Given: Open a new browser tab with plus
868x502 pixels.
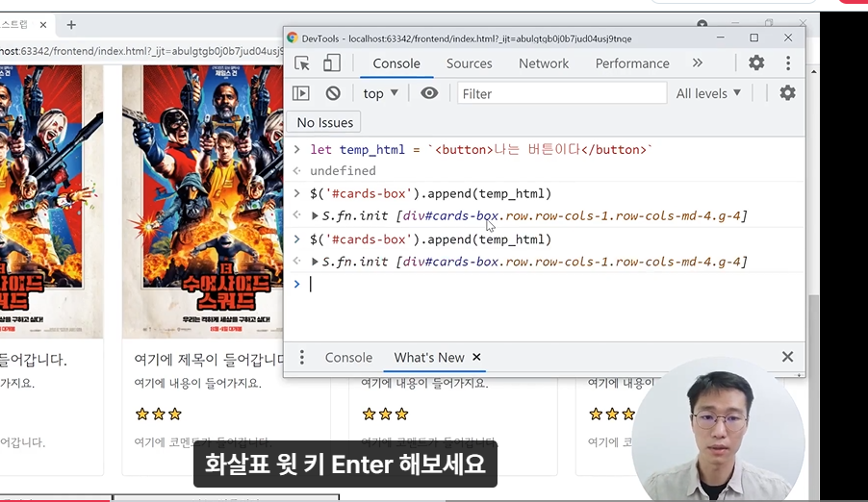Looking at the screenshot, I should (x=71, y=25).
